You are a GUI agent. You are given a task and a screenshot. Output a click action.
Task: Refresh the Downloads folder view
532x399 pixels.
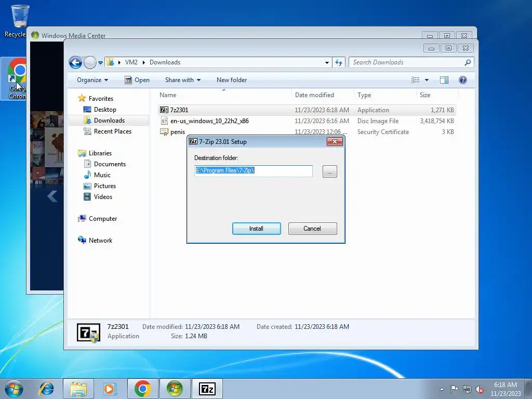point(339,62)
